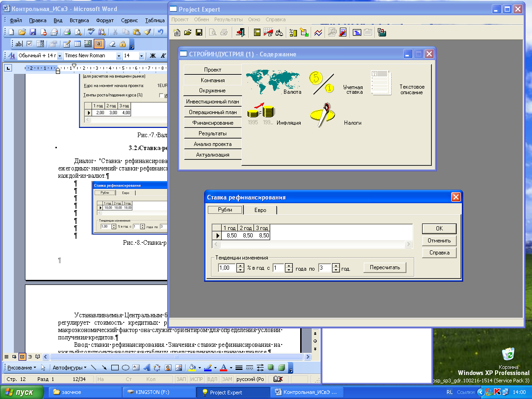Image resolution: width=532 pixels, height=399 pixels.
Task: Open the Times New Roman font dropdown
Action: [119, 55]
